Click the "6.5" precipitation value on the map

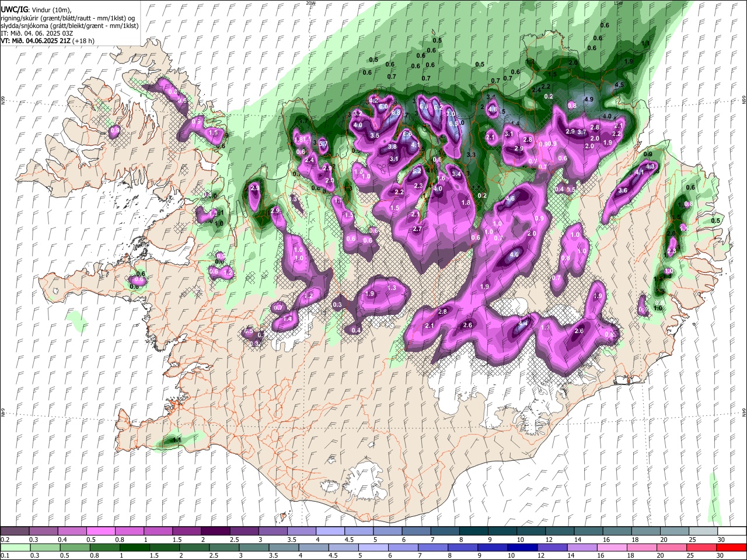453,124
